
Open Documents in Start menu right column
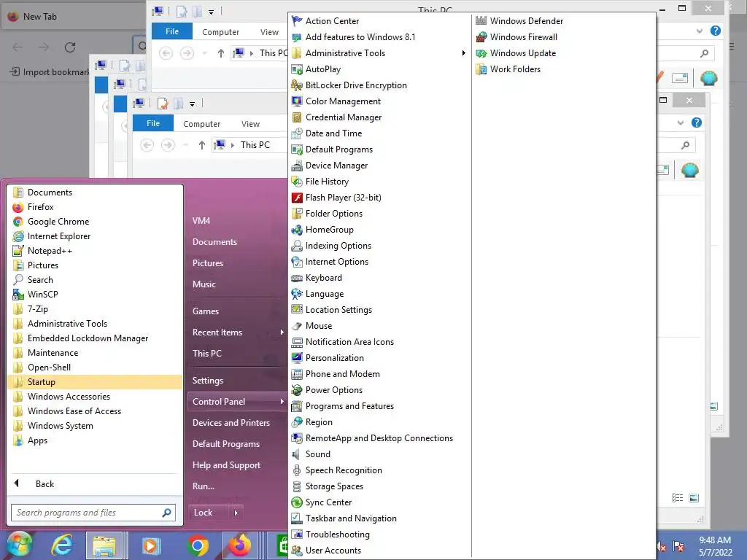tap(215, 242)
